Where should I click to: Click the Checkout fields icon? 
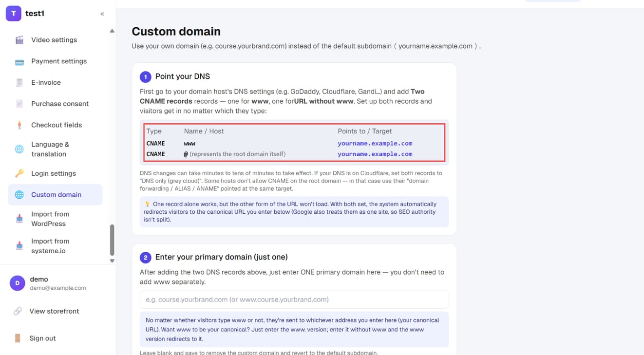(19, 125)
